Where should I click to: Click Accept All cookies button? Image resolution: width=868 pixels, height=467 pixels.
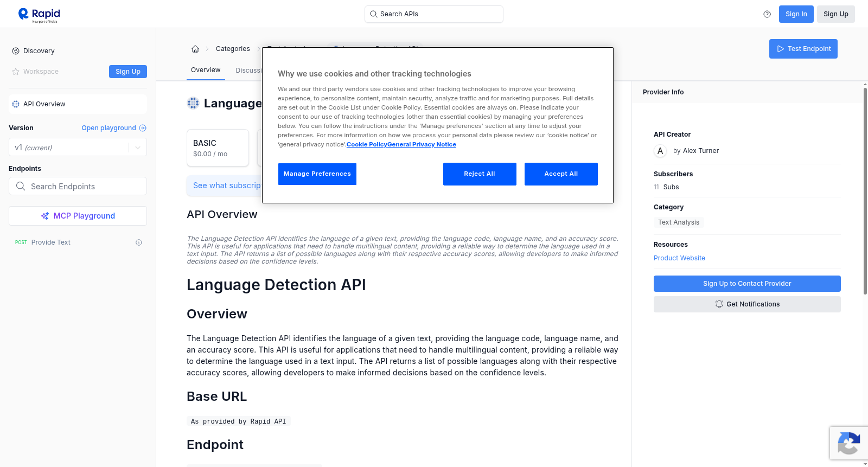click(561, 174)
